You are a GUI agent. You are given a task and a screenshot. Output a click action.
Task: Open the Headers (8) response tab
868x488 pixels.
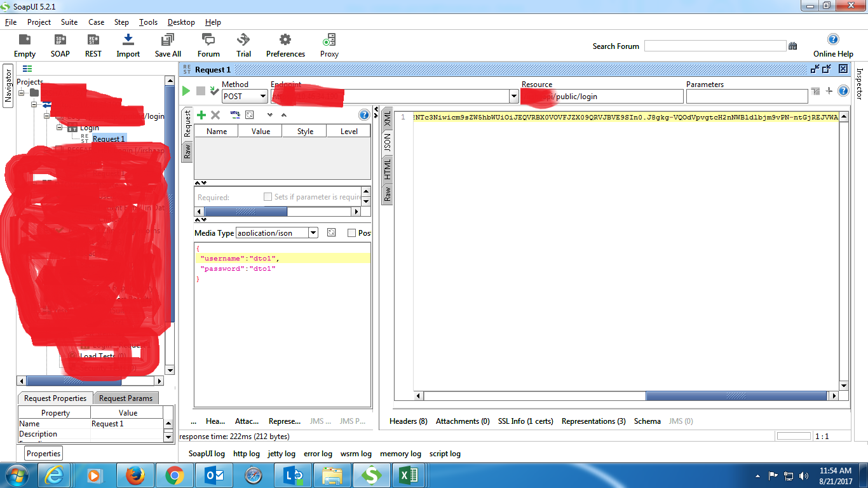tap(408, 421)
